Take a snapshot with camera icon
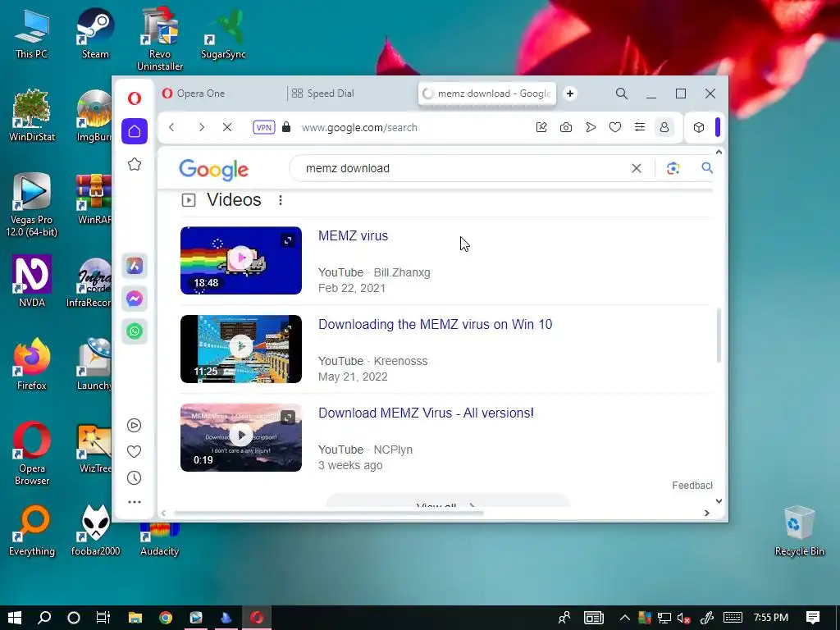840x630 pixels. 566,127
